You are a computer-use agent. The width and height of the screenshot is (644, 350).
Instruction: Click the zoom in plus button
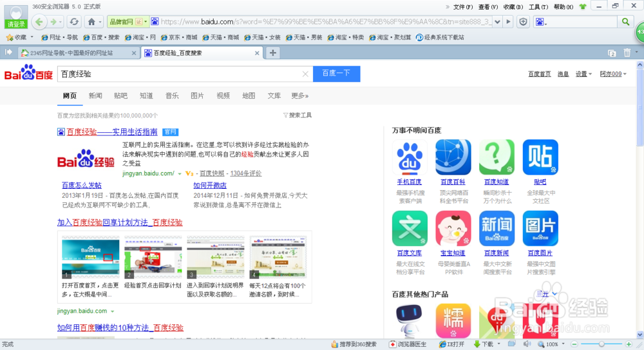click(x=629, y=344)
